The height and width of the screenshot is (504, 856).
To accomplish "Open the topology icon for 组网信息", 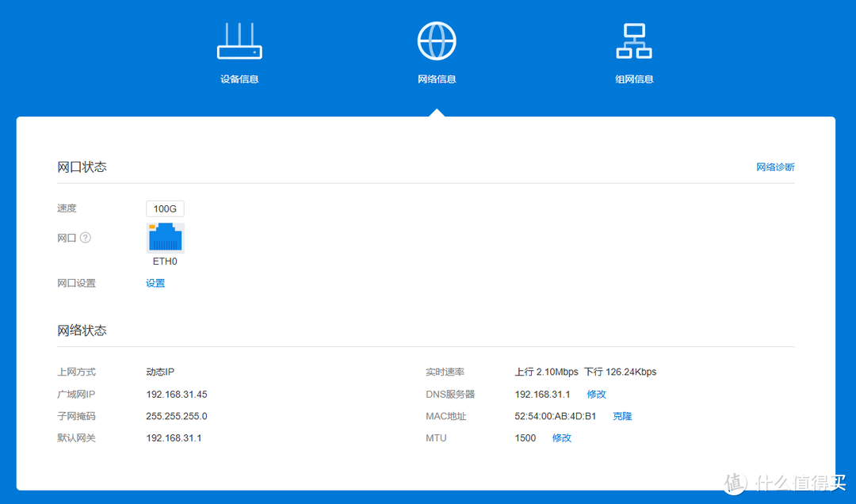I will [633, 40].
